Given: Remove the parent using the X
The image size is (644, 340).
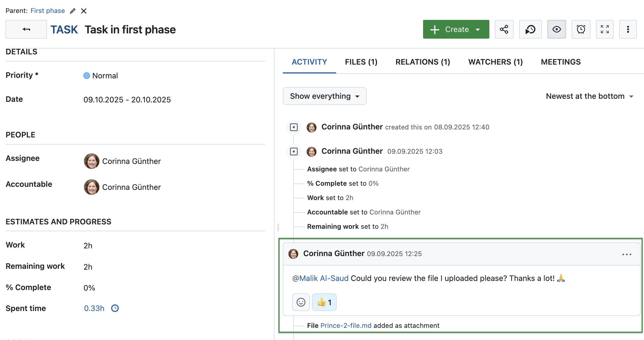Looking at the screenshot, I should 84,11.
